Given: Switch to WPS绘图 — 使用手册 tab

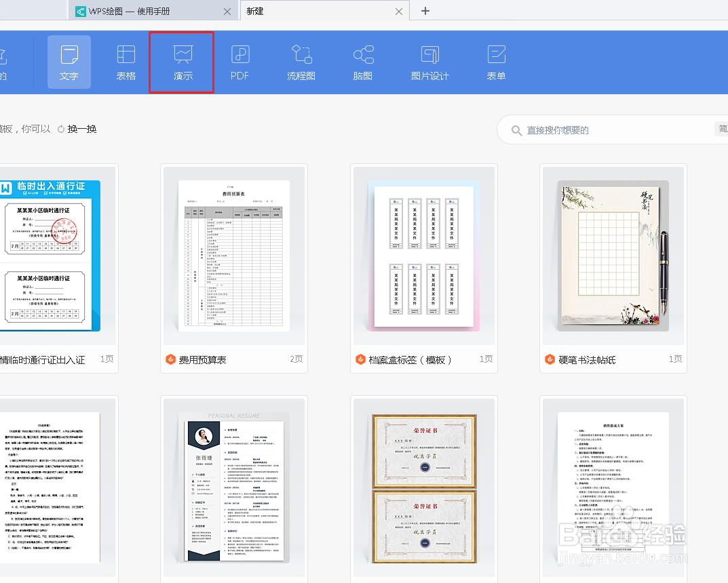Looking at the screenshot, I should pos(153,11).
